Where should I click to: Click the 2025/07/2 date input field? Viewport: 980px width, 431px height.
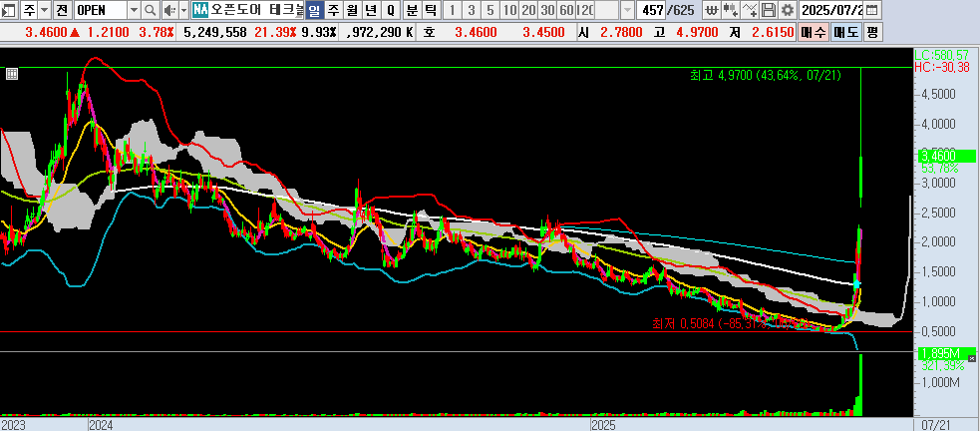coord(831,10)
